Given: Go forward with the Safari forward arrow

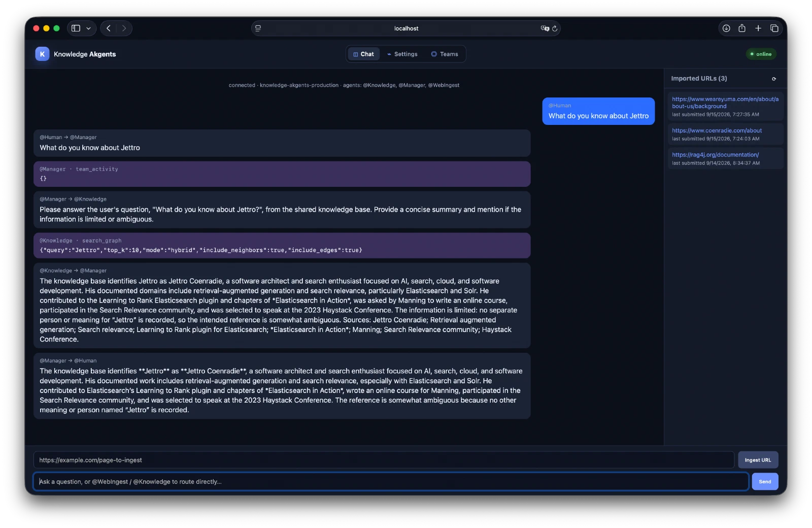Looking at the screenshot, I should [124, 28].
